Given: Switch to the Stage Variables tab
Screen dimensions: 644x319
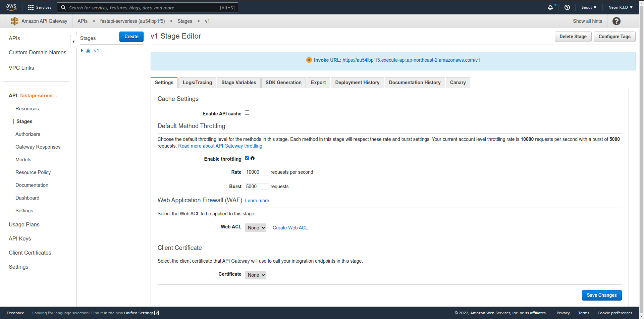Looking at the screenshot, I should [x=238, y=83].
